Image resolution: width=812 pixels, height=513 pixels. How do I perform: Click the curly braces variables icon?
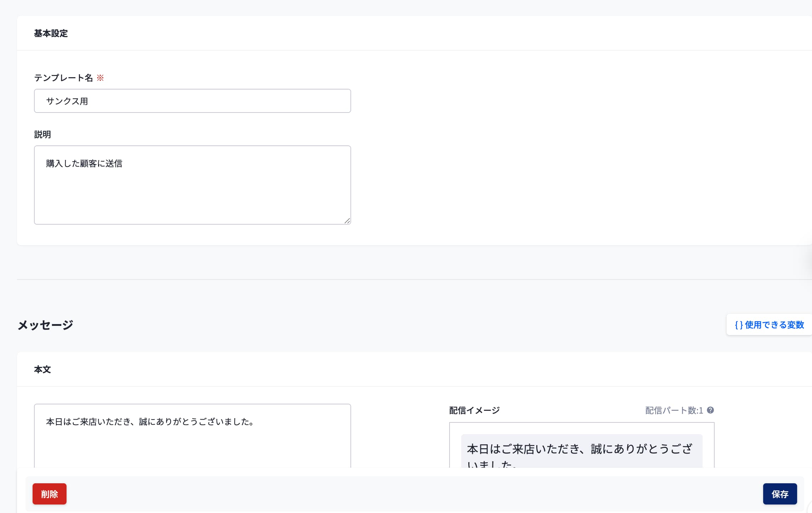coord(739,325)
